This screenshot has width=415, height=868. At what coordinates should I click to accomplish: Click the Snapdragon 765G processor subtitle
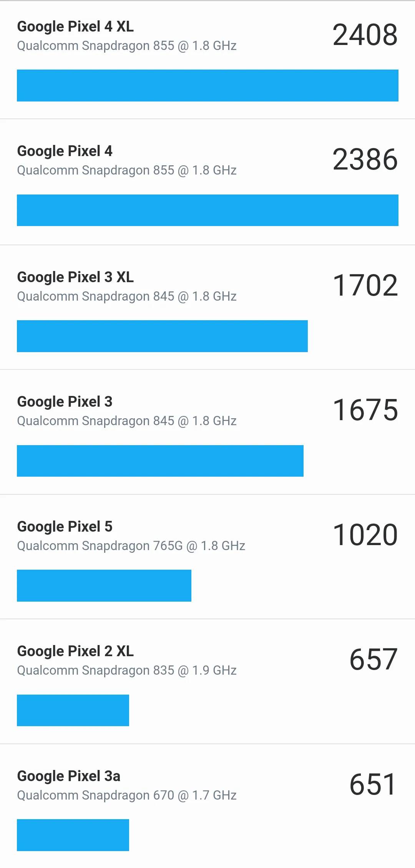(131, 546)
